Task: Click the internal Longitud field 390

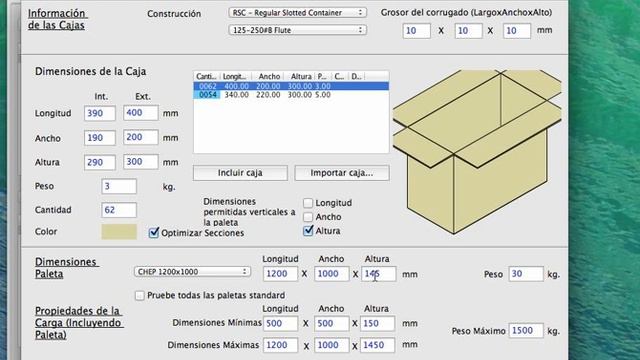Action: (x=100, y=113)
